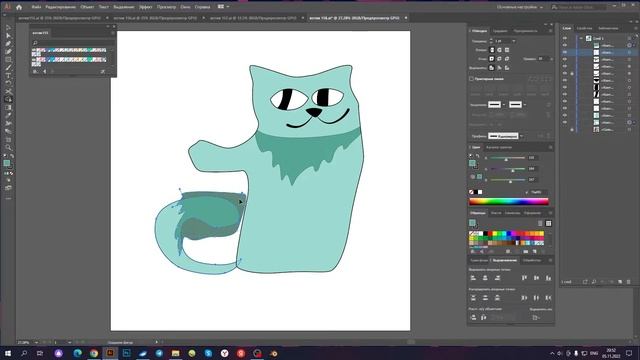This screenshot has height=360, width=640.
Task: Click the Home icon beside the Ai logo
Action: (x=19, y=7)
